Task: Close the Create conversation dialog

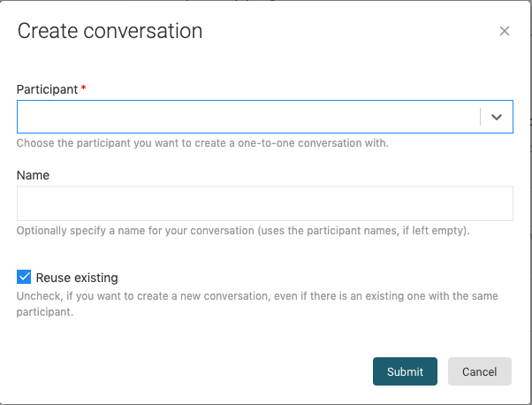Action: point(505,32)
